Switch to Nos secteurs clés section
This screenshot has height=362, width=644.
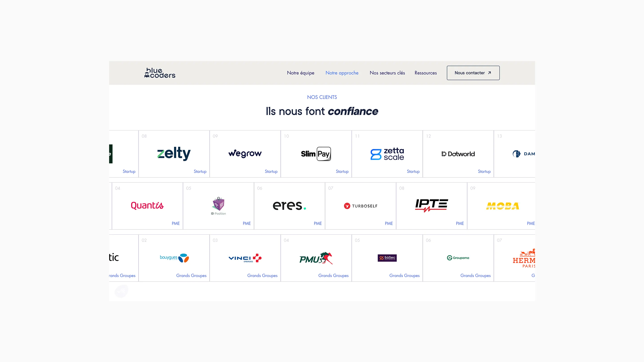click(x=387, y=73)
